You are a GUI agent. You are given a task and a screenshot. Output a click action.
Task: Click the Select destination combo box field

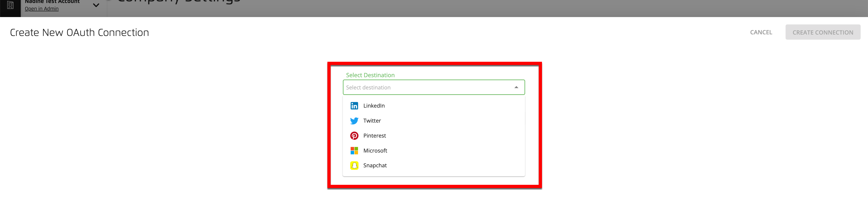434,87
